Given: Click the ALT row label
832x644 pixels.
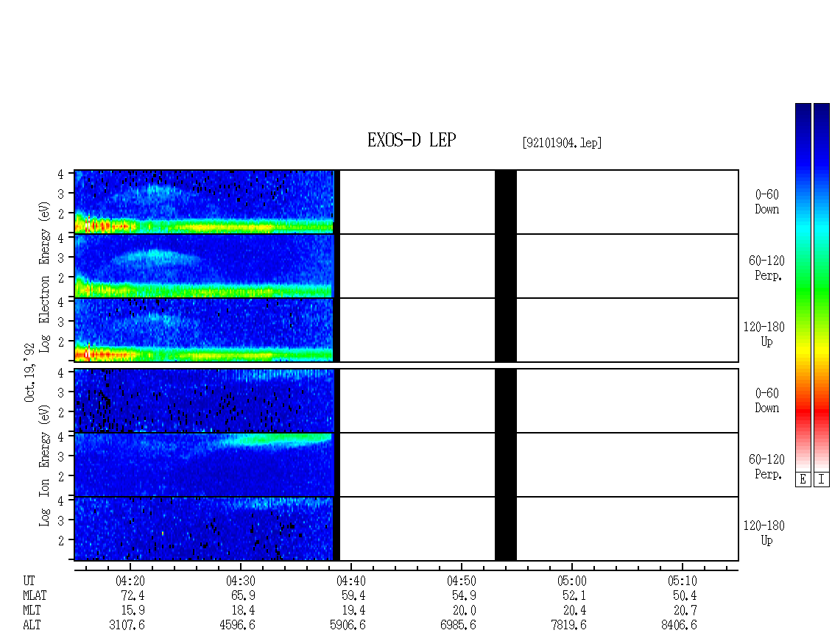Looking at the screenshot, I should pyautogui.click(x=32, y=626).
